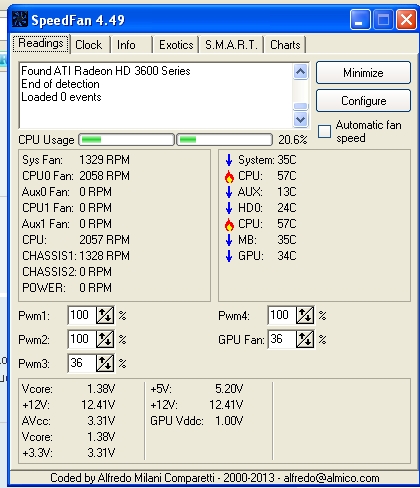Click the log scrollbar thumb

pyautogui.click(x=301, y=106)
